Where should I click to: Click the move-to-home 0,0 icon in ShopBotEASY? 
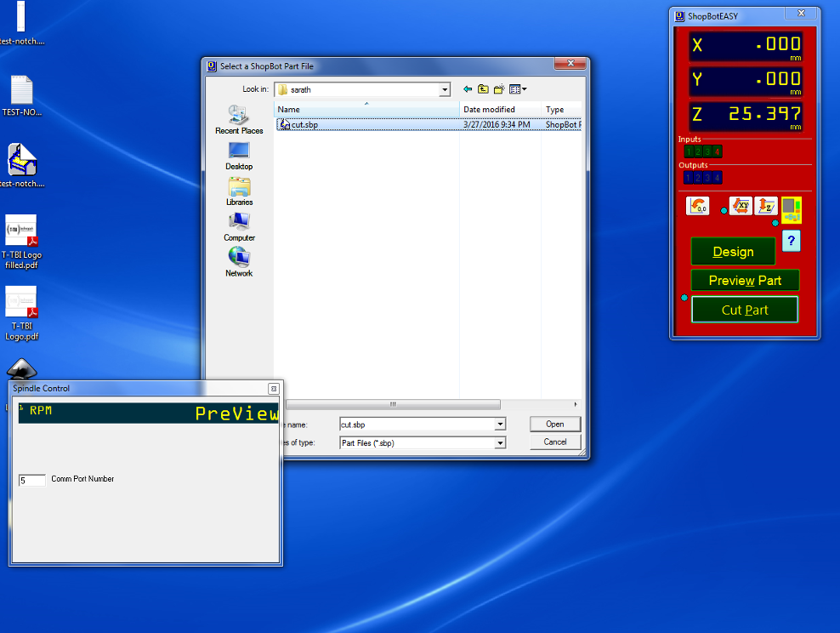697,206
